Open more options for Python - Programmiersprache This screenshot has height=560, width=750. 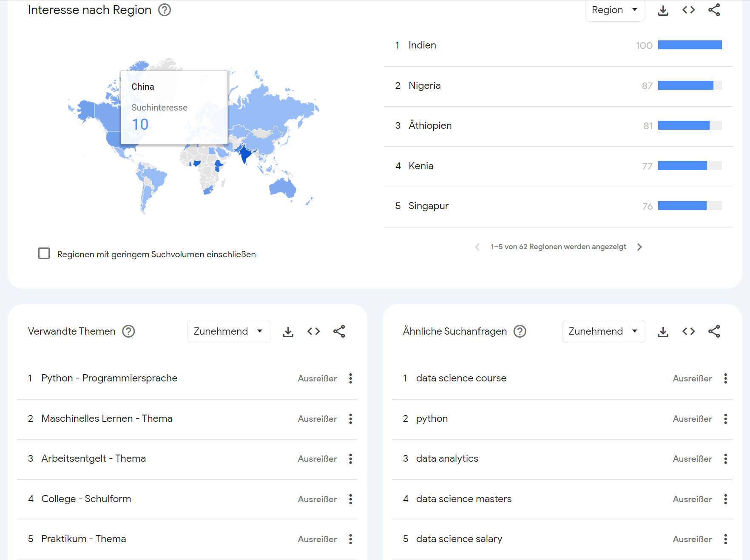(350, 378)
